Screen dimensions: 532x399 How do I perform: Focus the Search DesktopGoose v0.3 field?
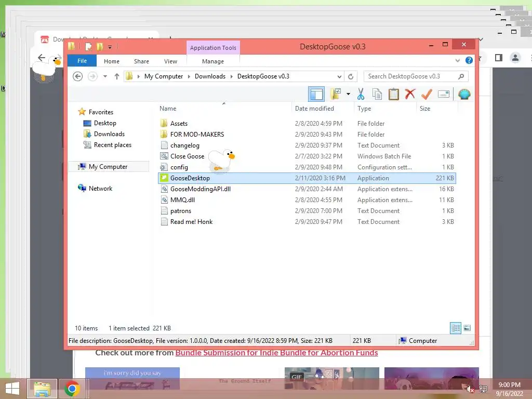(416, 76)
